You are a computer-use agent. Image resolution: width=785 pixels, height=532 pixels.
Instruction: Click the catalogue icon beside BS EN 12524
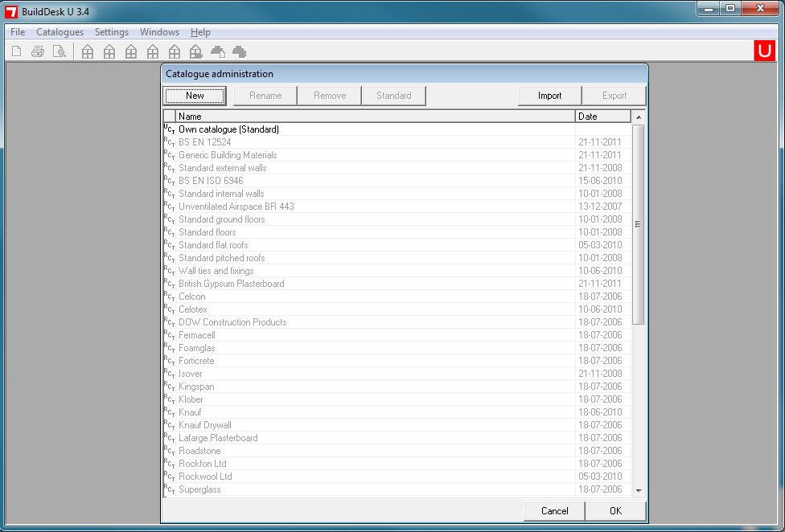(169, 142)
